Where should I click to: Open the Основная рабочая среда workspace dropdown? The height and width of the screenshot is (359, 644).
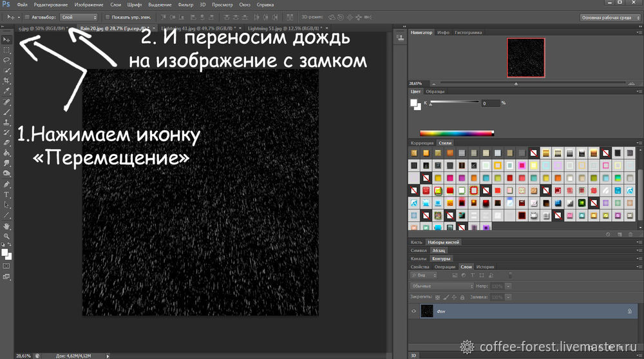click(x=610, y=17)
